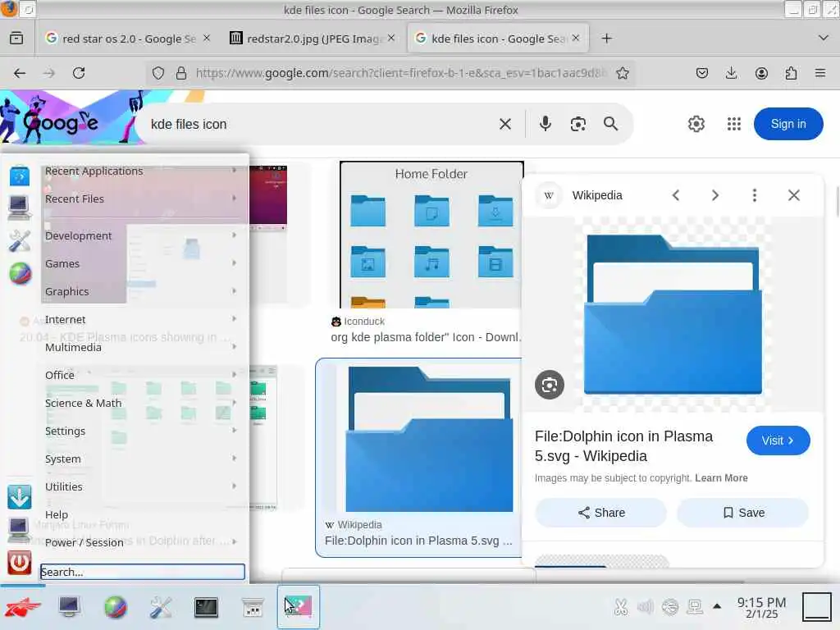Click the Firefox back arrow

(20, 73)
